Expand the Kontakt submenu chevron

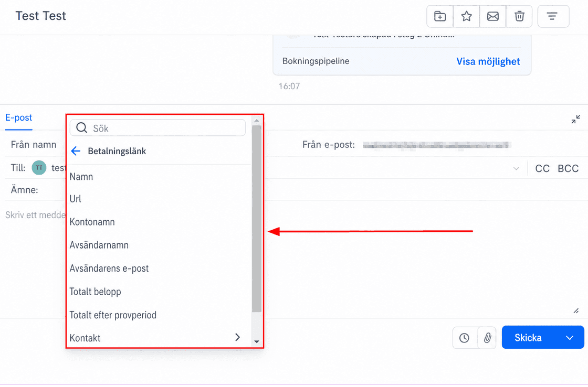pyautogui.click(x=237, y=337)
